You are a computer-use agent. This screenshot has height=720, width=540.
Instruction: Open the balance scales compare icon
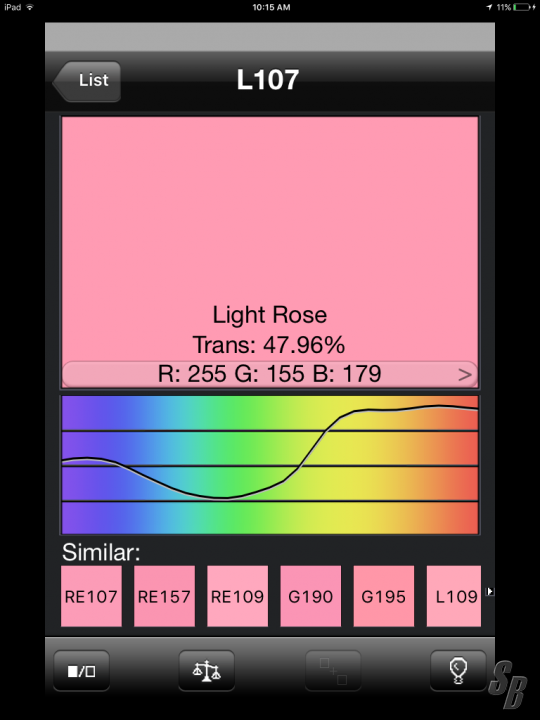(207, 671)
